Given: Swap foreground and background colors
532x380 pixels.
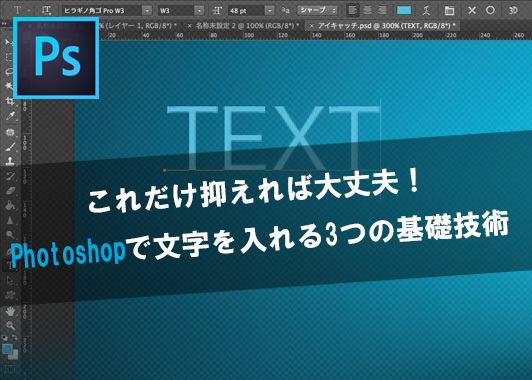Looking at the screenshot, I should (15, 337).
